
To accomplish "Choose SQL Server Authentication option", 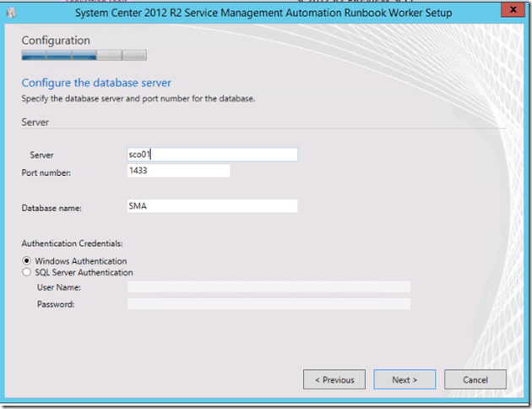I will coord(28,272).
